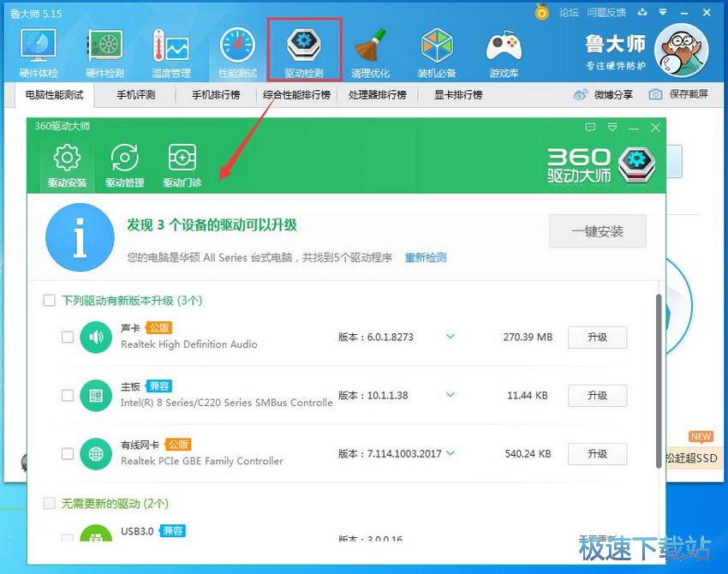Screen dimensions: 728x574
Task: Open 游戏库 game library icon
Action: point(504,46)
